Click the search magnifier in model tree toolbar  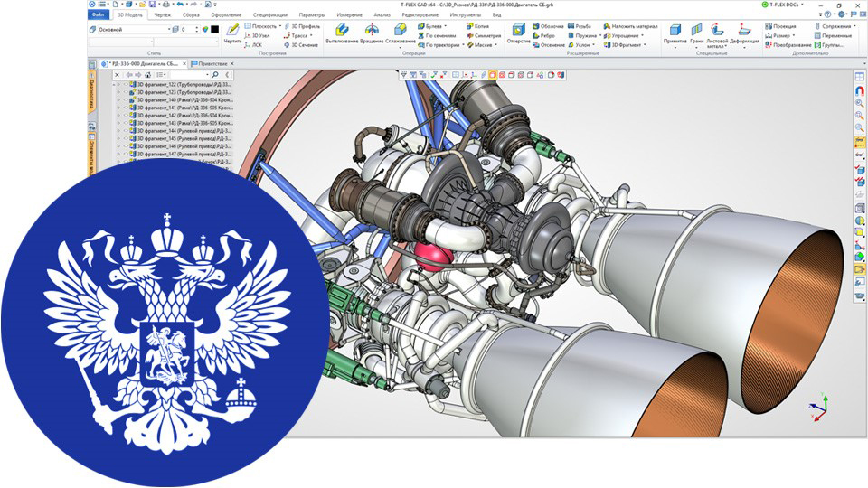pos(215,75)
